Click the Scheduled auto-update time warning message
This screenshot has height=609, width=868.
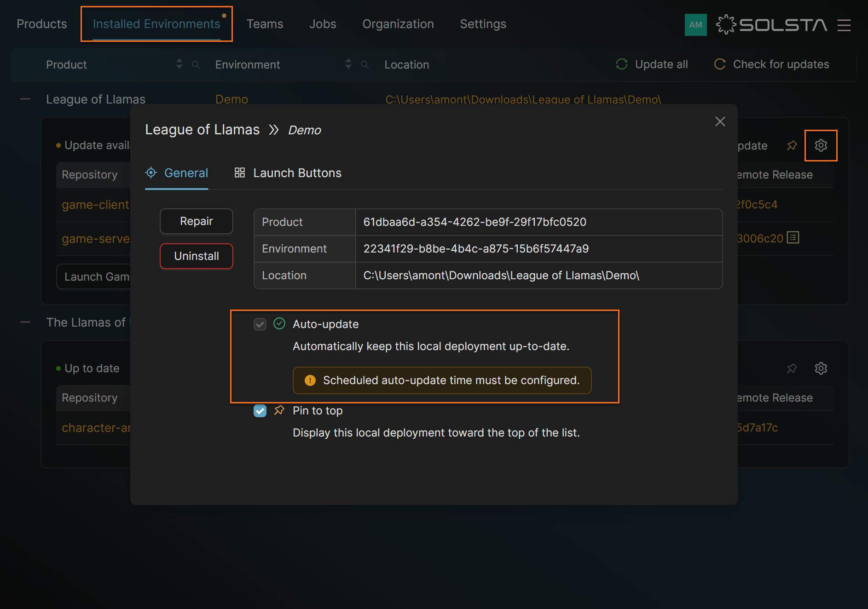(442, 380)
